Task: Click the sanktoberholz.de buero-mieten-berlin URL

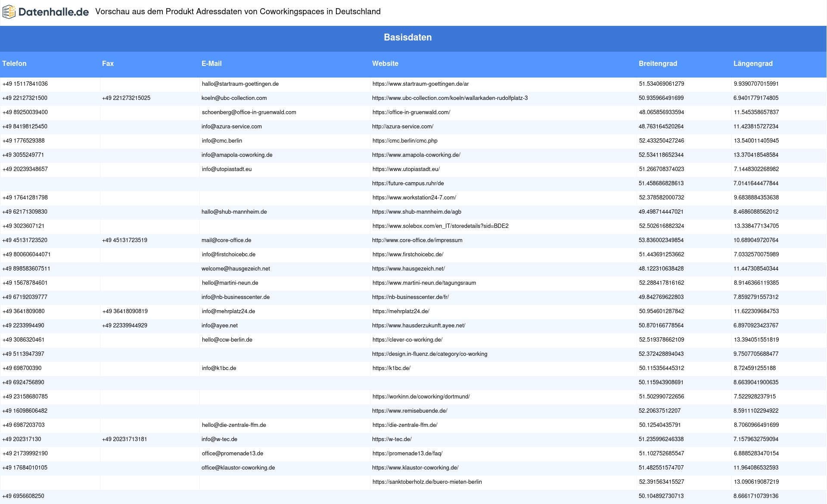Action: coord(427,482)
